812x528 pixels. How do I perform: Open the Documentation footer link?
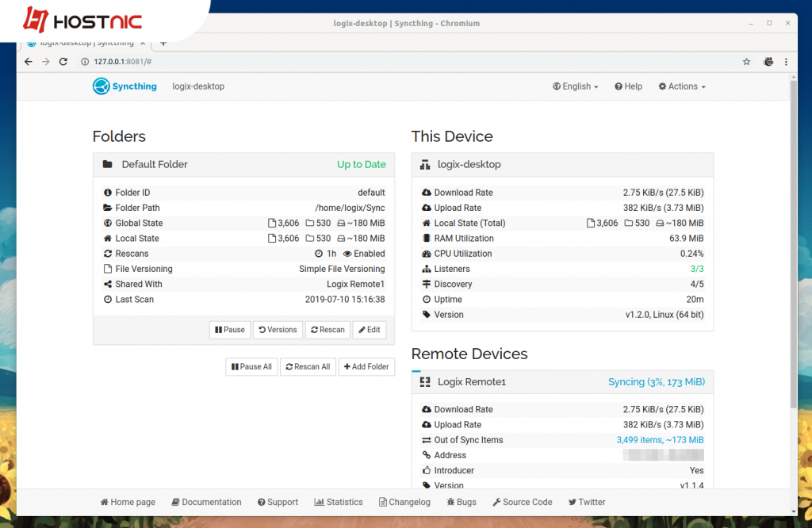click(207, 502)
